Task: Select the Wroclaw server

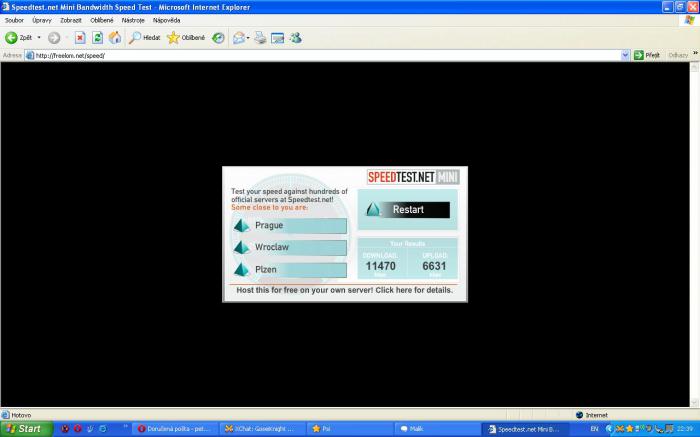Action: tap(290, 247)
